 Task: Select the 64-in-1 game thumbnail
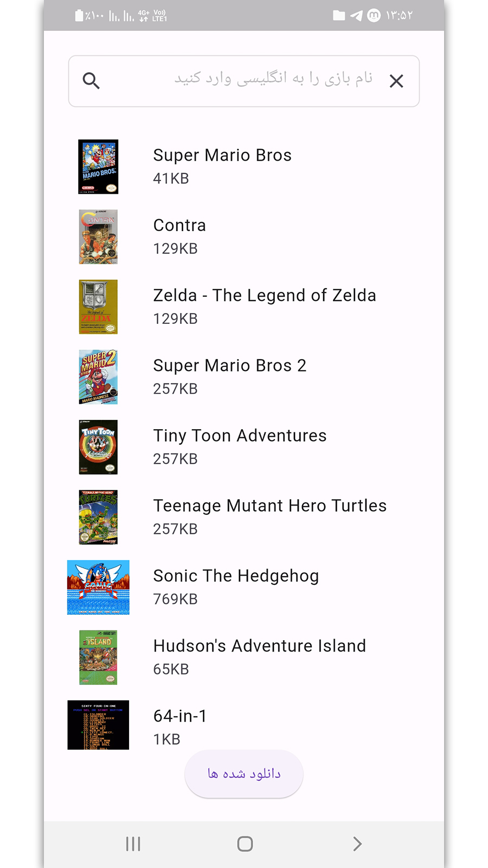[98, 725]
